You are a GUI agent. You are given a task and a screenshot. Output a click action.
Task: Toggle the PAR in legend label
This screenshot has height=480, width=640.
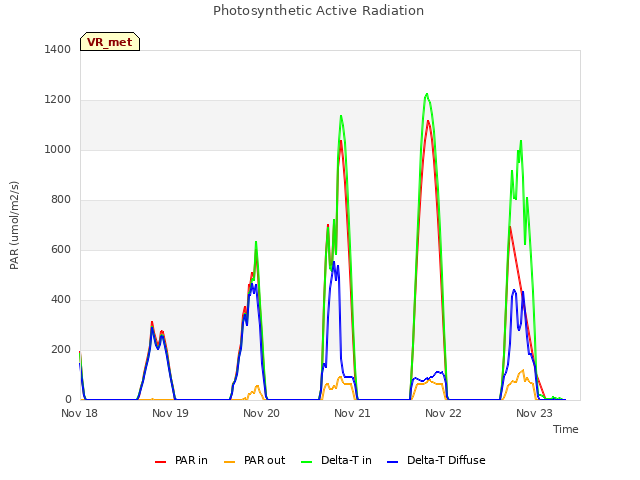[x=191, y=460]
